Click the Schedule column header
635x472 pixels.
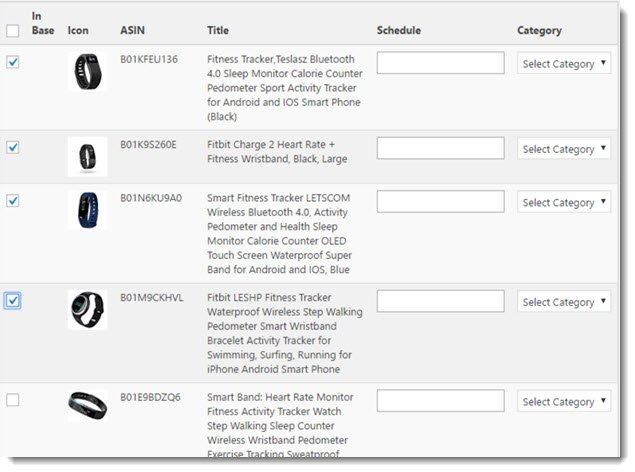[x=399, y=30]
